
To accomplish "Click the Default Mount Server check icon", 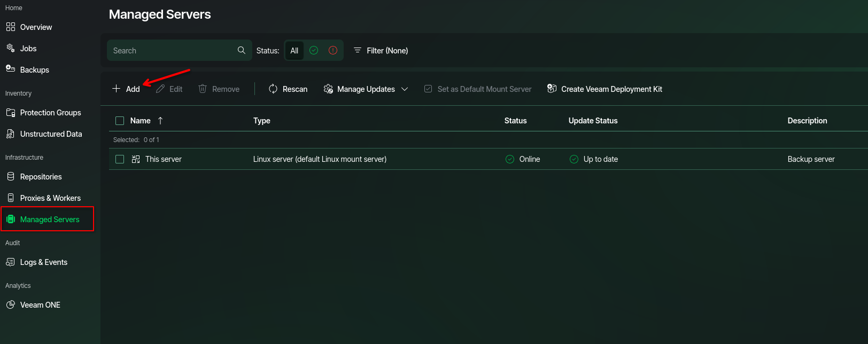I will coord(428,89).
